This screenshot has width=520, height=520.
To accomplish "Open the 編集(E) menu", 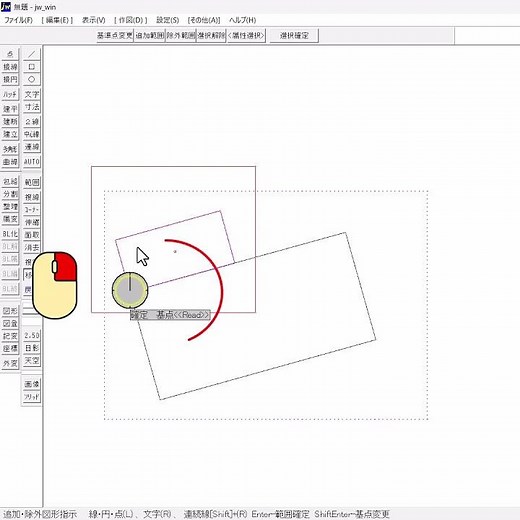I will (57, 20).
